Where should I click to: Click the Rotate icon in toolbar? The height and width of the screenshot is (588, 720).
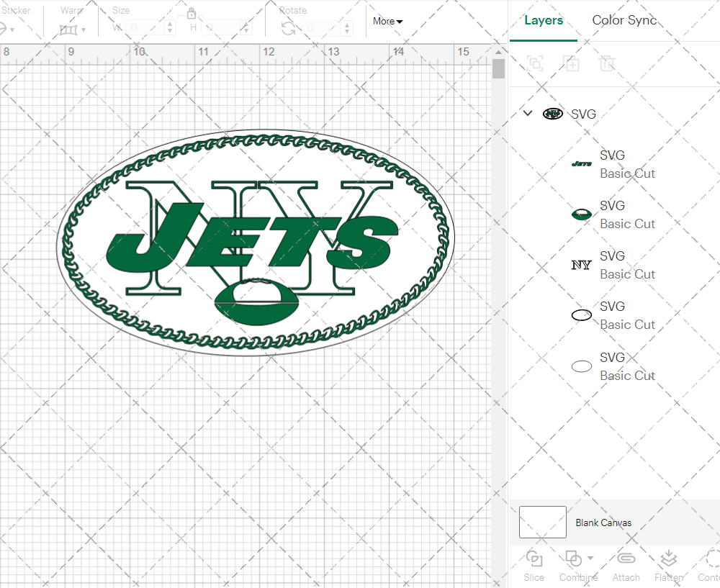tap(289, 29)
